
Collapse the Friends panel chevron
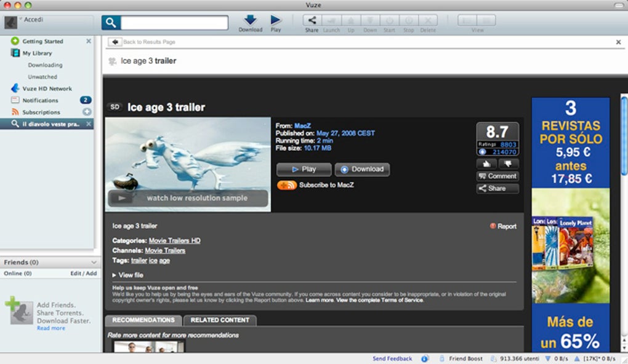(94, 263)
